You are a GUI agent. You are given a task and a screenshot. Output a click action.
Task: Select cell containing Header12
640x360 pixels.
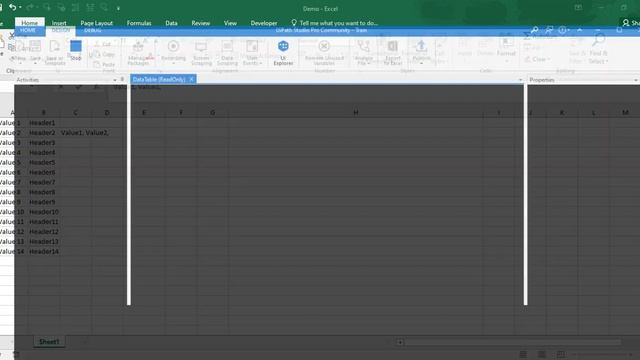[44, 231]
